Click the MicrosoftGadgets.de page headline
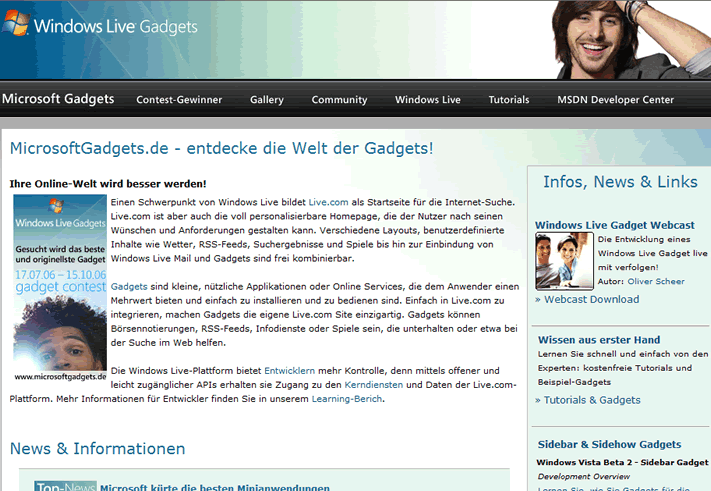This screenshot has width=711, height=491. click(221, 148)
